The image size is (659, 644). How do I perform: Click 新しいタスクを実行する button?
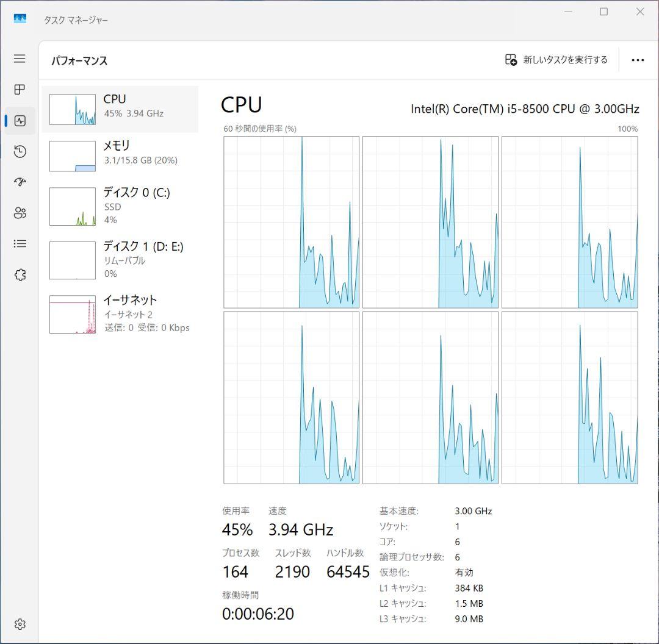pyautogui.click(x=555, y=60)
